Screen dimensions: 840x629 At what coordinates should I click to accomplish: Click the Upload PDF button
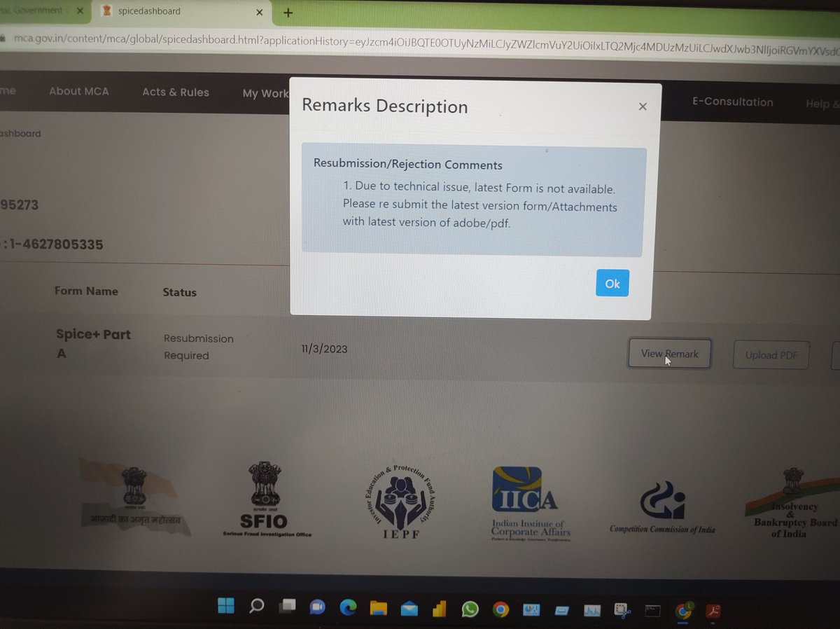tap(771, 355)
